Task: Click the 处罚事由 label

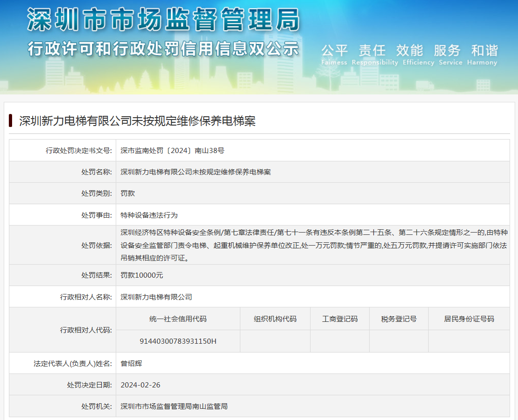Action: tap(96, 215)
